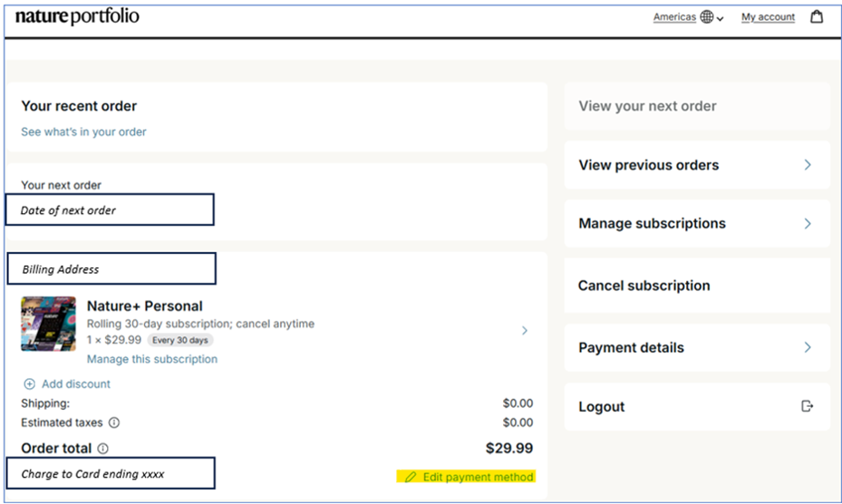This screenshot has height=504, width=842.
Task: Open Manage subscriptions
Action: 697,224
